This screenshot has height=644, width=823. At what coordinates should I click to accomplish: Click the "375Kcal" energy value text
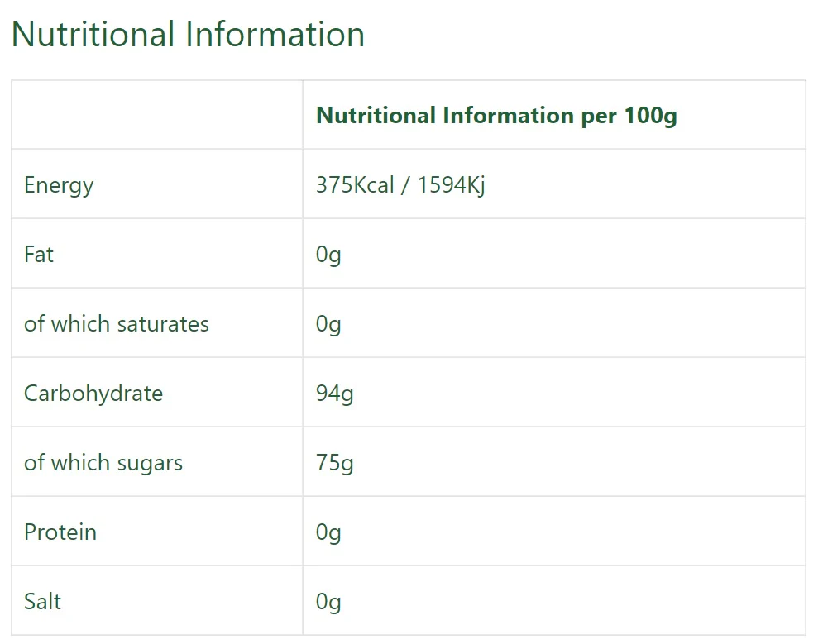click(355, 185)
